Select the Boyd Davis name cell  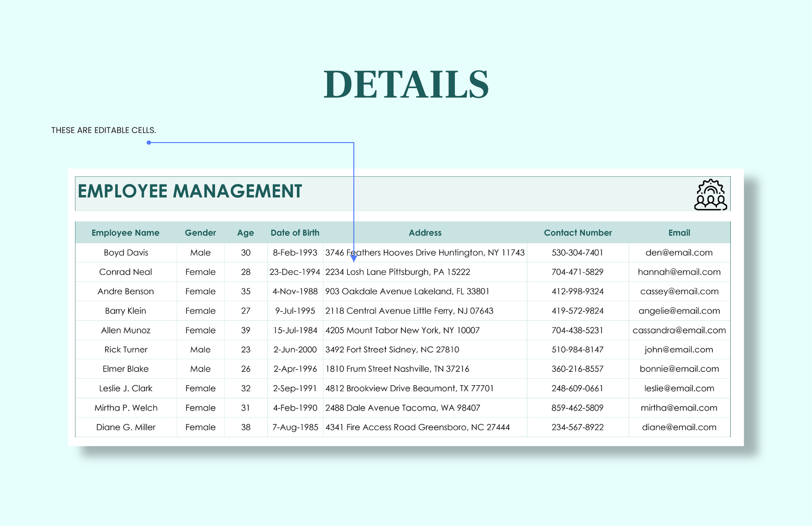click(x=126, y=253)
